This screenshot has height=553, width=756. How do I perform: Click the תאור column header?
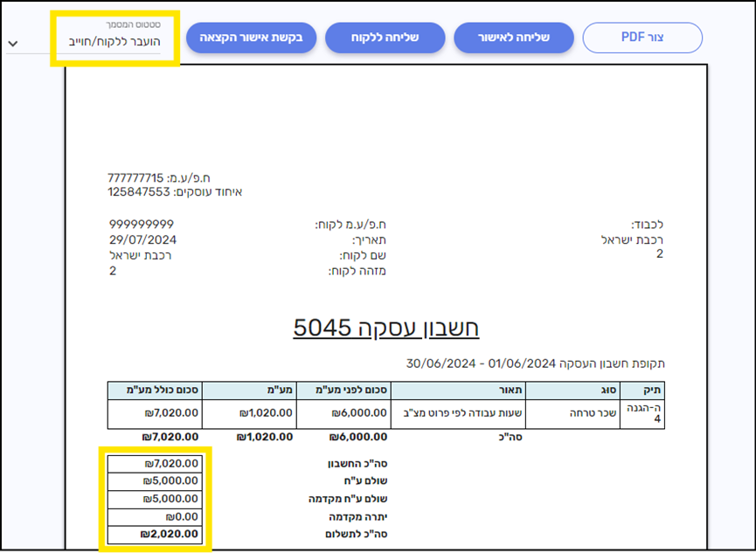(458, 391)
